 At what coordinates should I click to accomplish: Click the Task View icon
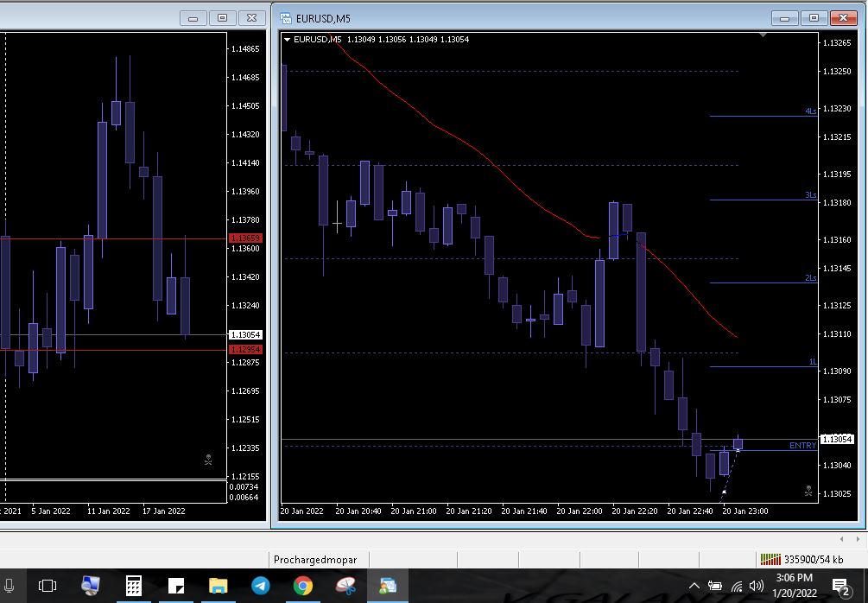click(x=48, y=587)
